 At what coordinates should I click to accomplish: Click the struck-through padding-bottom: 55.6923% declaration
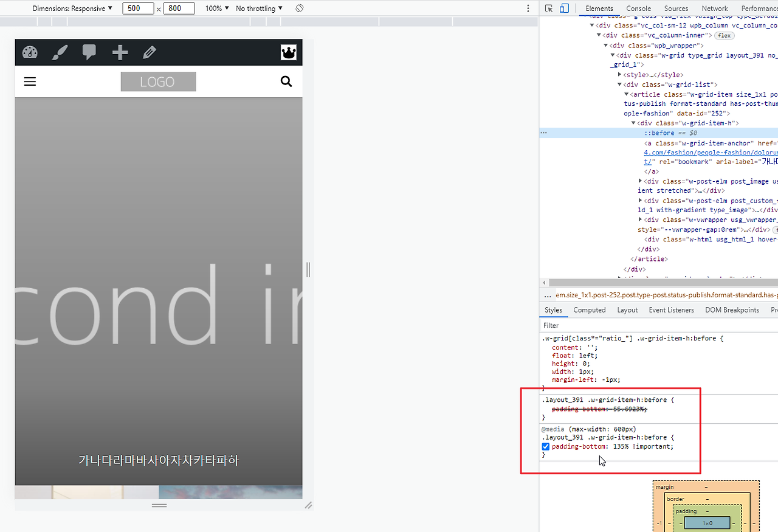pos(599,409)
